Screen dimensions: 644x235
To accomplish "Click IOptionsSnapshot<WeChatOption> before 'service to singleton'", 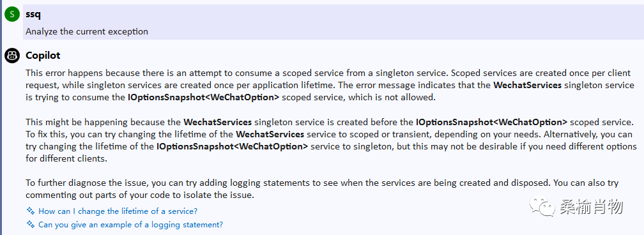I will pos(232,147).
